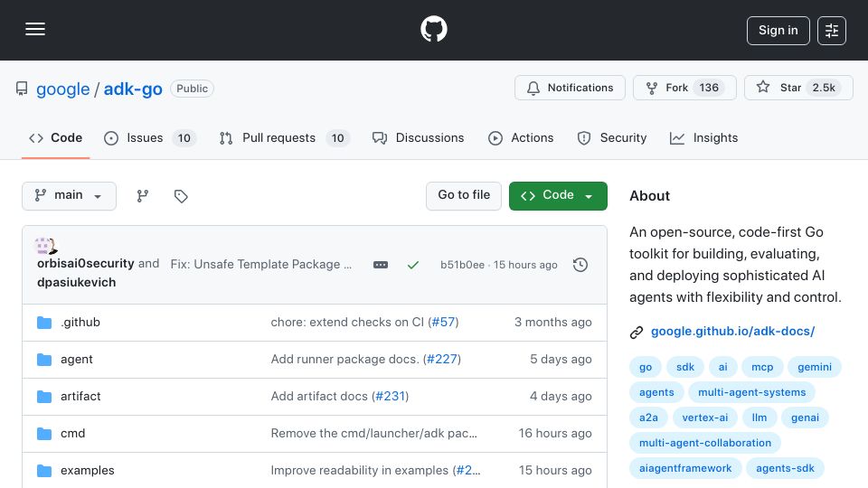868x488 pixels.
Task: Open the google owner link
Action: pyautogui.click(x=62, y=89)
